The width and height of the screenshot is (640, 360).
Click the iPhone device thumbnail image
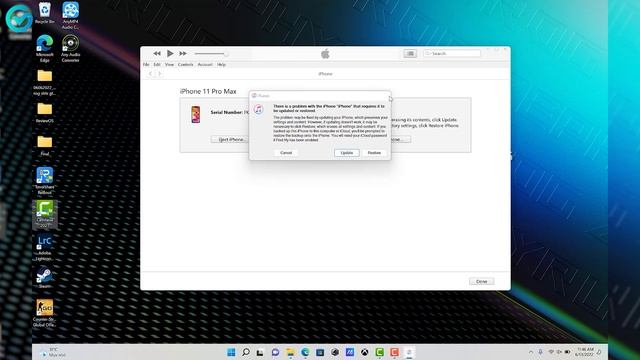coord(196,114)
